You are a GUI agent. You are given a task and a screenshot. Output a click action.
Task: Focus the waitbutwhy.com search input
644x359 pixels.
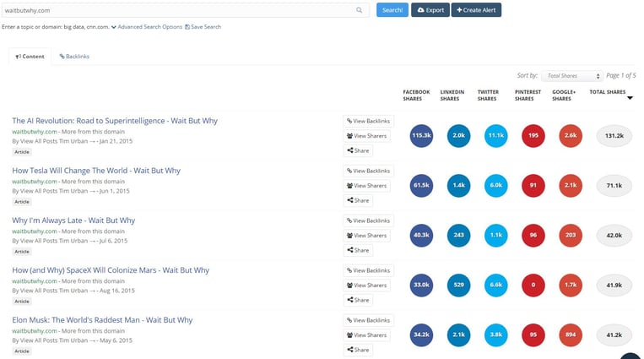185,10
